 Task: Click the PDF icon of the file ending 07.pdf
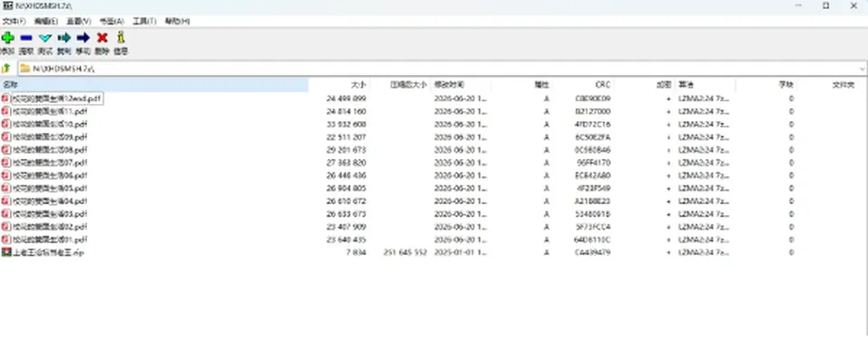click(6, 163)
